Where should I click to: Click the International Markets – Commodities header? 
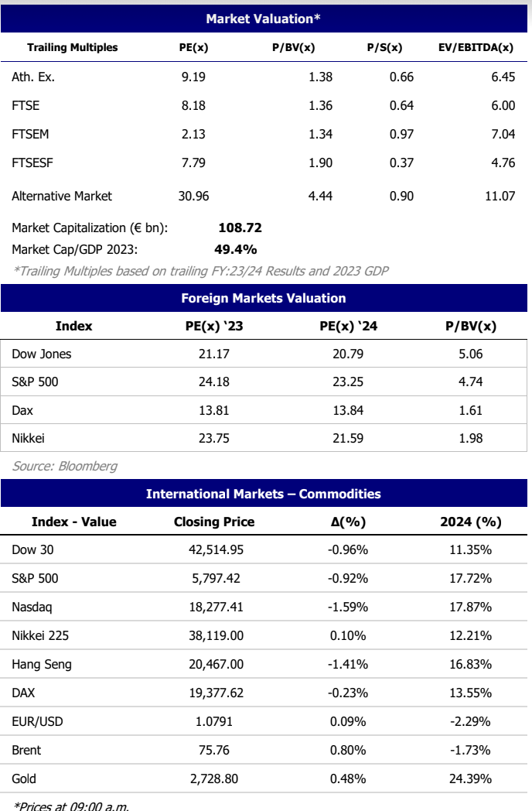coord(264,494)
